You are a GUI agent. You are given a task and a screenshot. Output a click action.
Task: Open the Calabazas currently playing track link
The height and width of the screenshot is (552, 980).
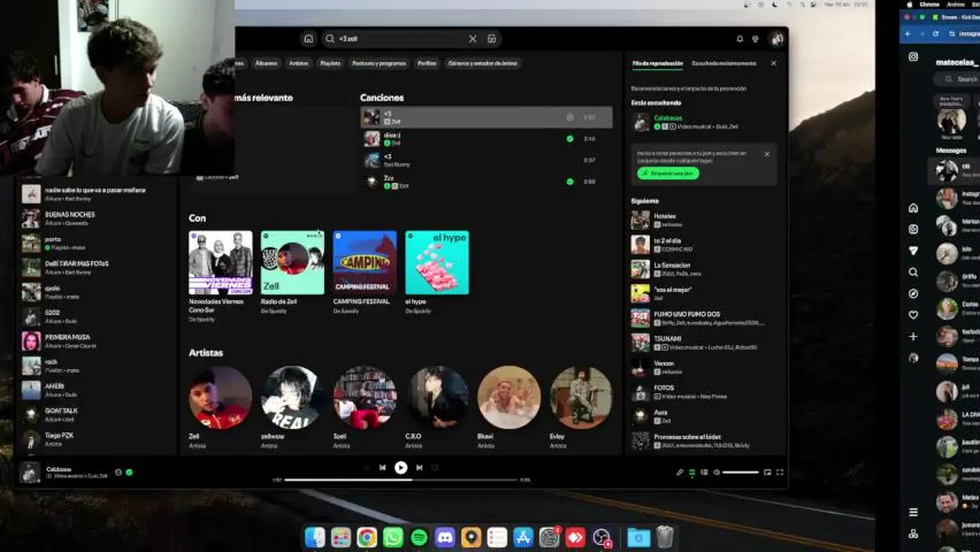pos(668,118)
